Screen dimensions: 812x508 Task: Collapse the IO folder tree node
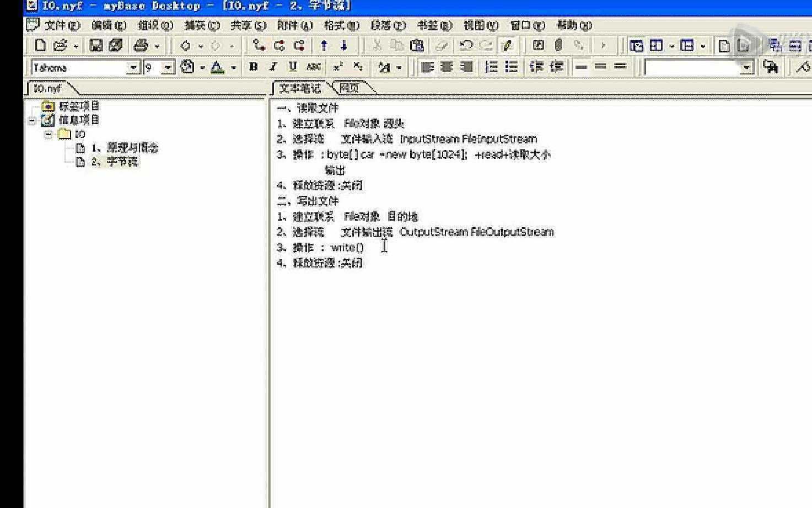(x=49, y=134)
